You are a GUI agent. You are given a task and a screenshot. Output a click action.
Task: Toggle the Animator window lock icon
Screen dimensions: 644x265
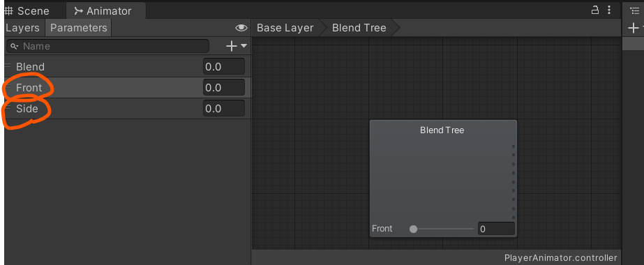point(594,10)
